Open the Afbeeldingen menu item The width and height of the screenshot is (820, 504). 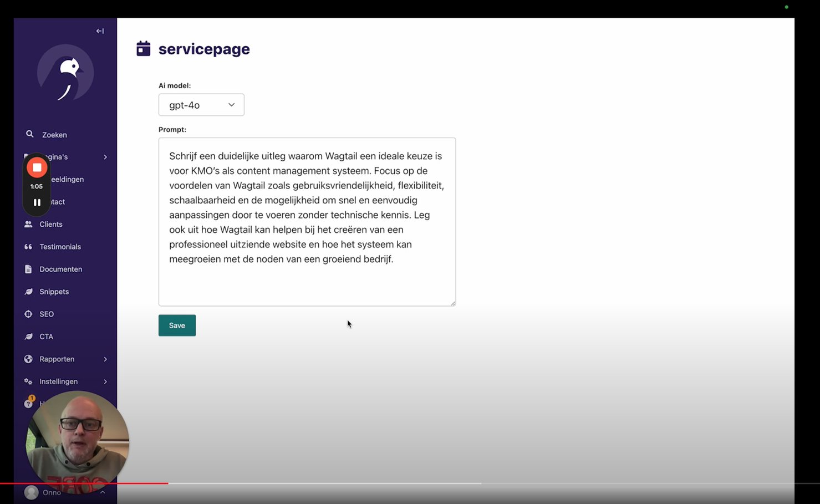67,180
